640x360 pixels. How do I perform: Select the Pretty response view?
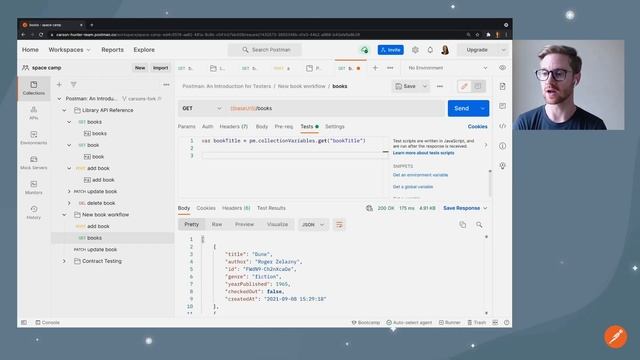coord(191,224)
